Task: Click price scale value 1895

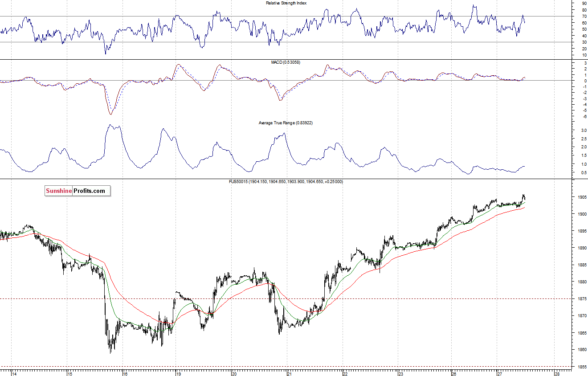Action: click(x=582, y=231)
